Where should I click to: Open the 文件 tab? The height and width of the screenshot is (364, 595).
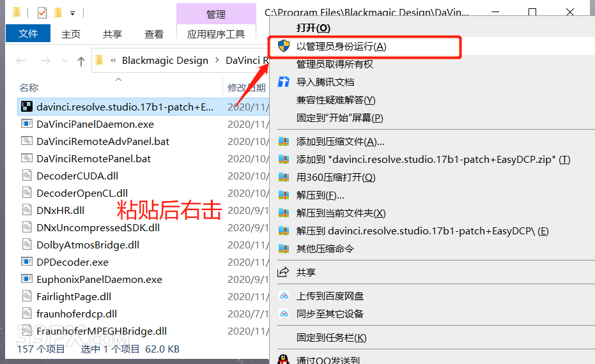click(x=28, y=33)
